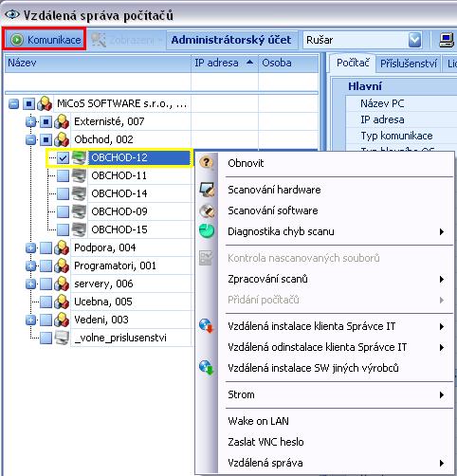Click the Komunikace toolbar button

(x=45, y=40)
